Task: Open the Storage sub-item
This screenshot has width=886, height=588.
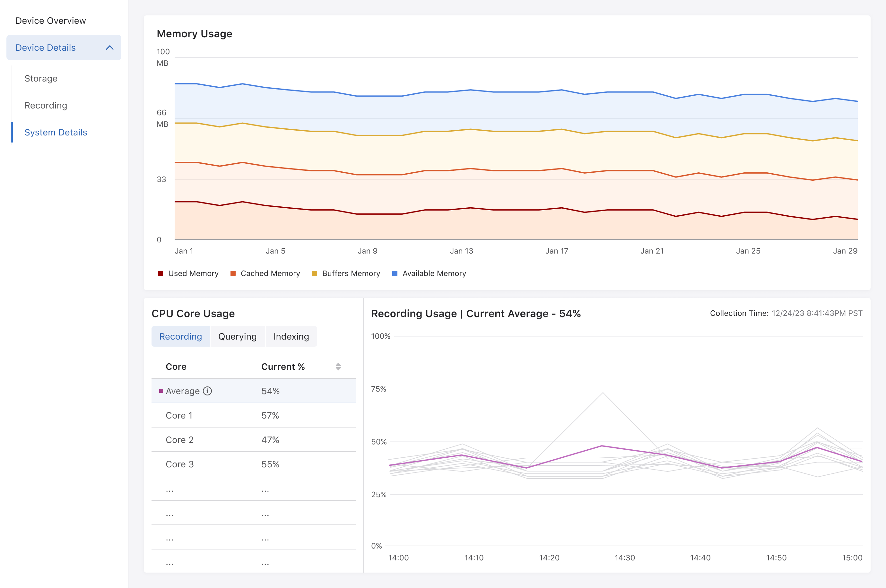Action: point(41,78)
